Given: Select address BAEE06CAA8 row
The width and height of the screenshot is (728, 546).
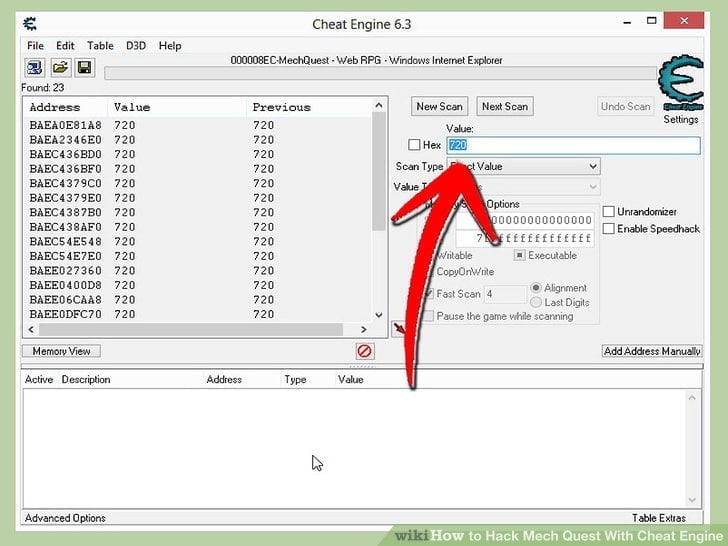Looking at the screenshot, I should pos(198,299).
